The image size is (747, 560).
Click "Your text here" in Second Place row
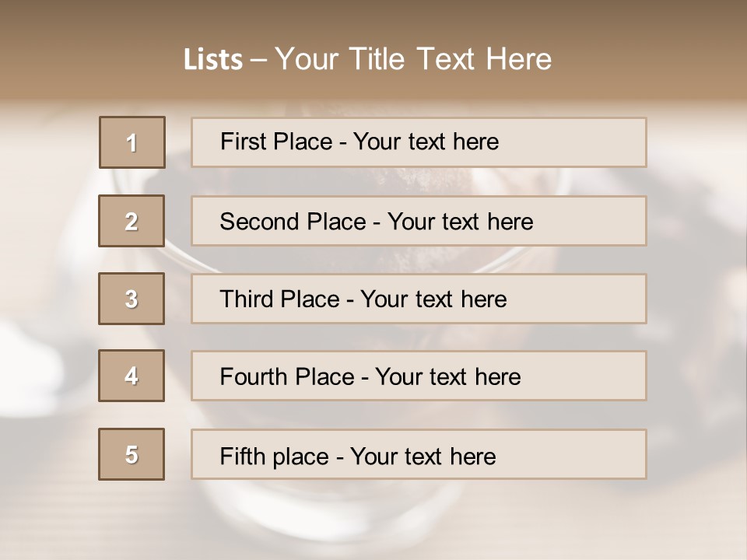point(460,222)
